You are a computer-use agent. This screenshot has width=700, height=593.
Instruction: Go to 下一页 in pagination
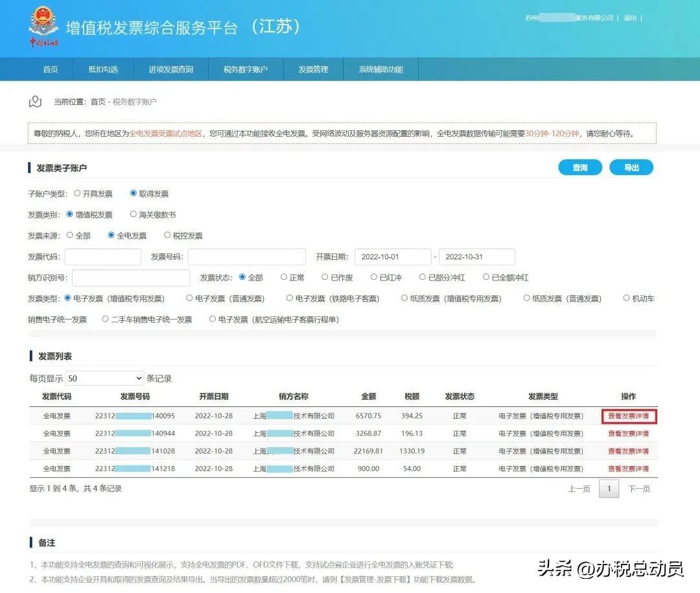tap(638, 489)
